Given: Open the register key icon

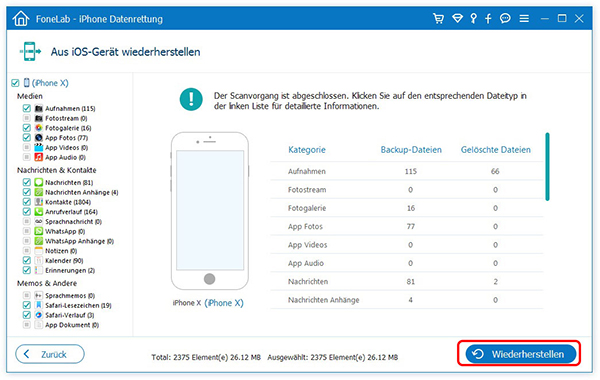Looking at the screenshot, I should pos(474,18).
